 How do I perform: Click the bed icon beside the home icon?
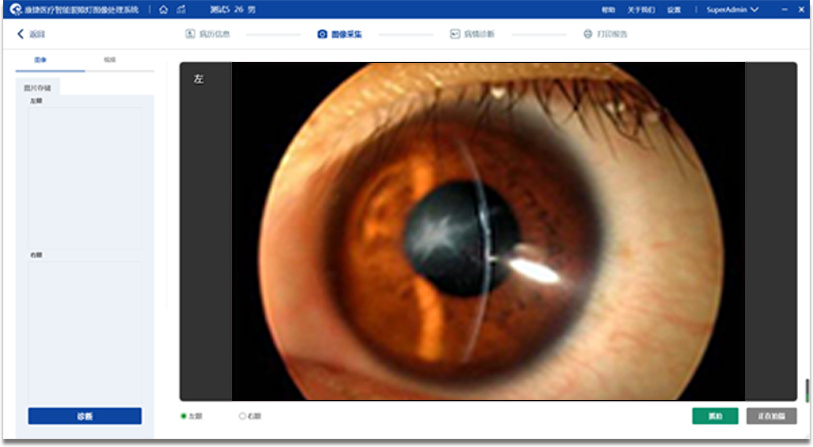[x=180, y=9]
